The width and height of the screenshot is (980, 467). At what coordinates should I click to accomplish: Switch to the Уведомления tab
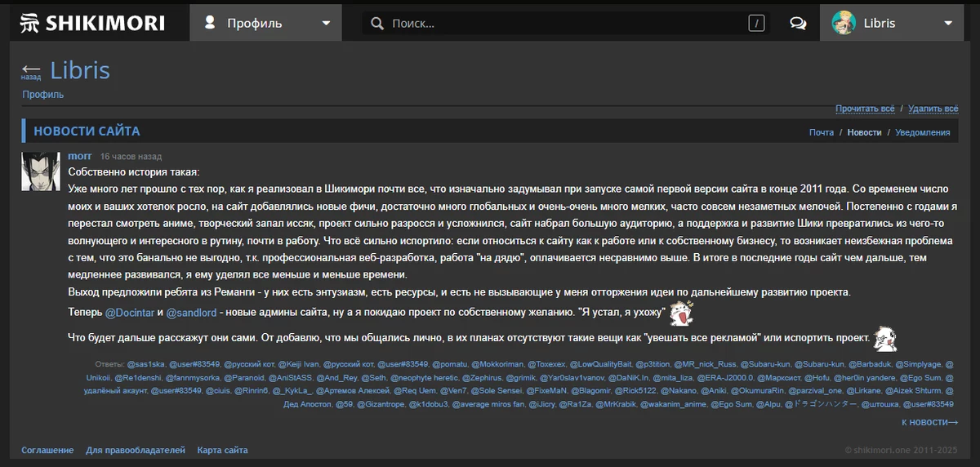coord(923,132)
